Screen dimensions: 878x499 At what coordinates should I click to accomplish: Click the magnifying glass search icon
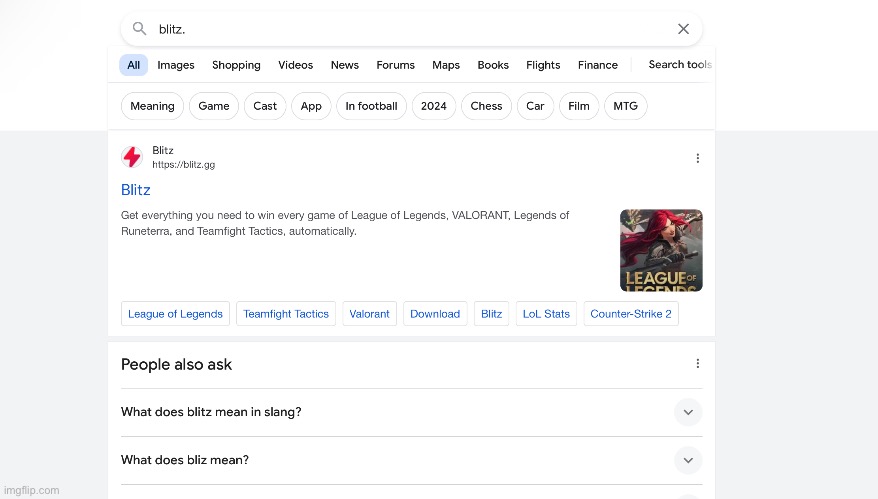139,29
